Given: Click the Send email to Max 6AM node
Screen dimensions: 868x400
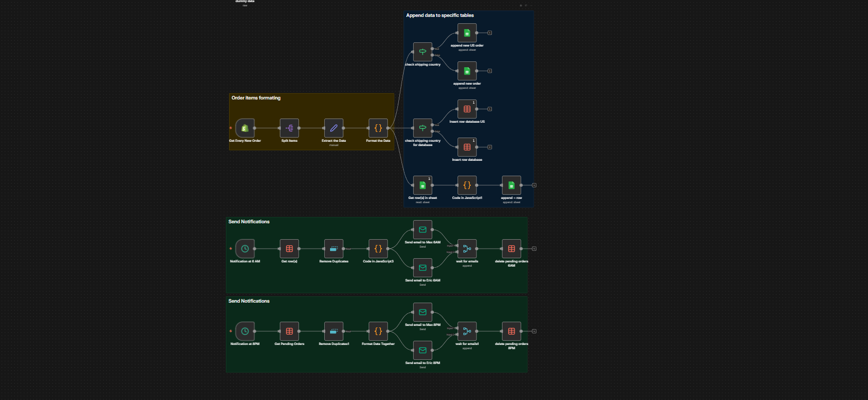Looking at the screenshot, I should point(423,230).
